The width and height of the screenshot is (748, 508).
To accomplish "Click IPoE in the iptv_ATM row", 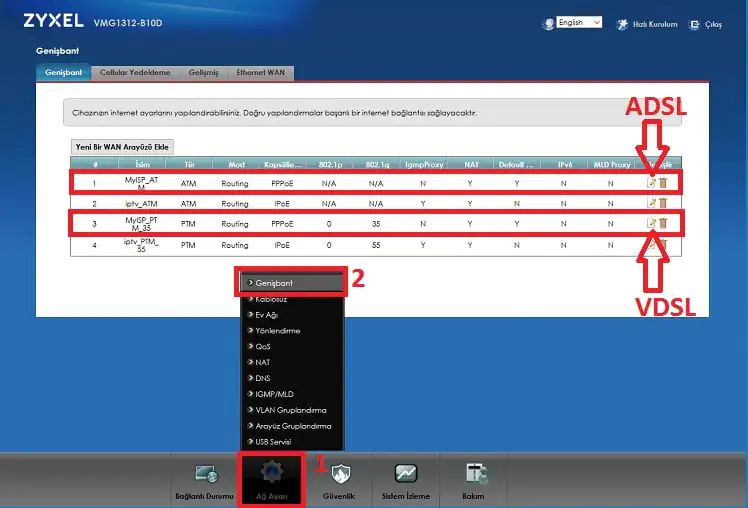I will tap(282, 204).
